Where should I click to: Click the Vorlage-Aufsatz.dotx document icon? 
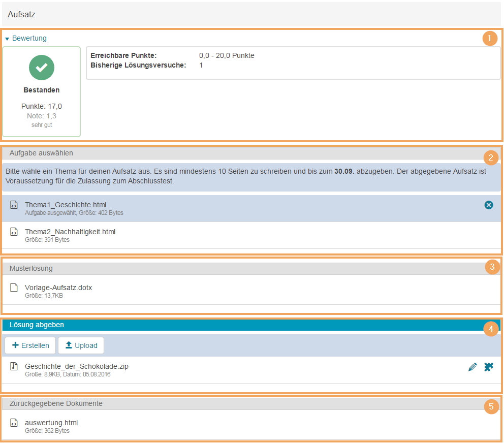14,288
